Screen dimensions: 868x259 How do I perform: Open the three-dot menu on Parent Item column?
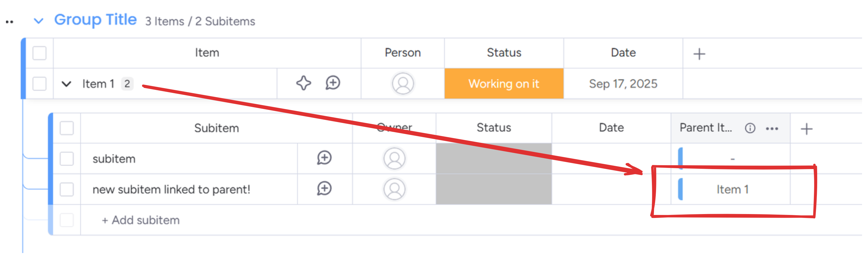tap(772, 129)
